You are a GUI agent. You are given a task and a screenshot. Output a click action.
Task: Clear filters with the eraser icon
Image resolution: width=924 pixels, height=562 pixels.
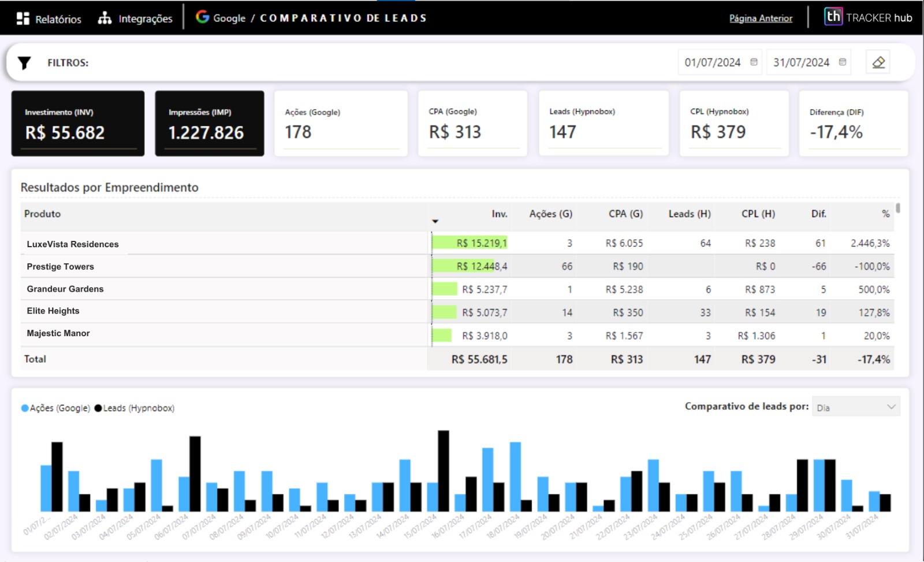pyautogui.click(x=878, y=62)
